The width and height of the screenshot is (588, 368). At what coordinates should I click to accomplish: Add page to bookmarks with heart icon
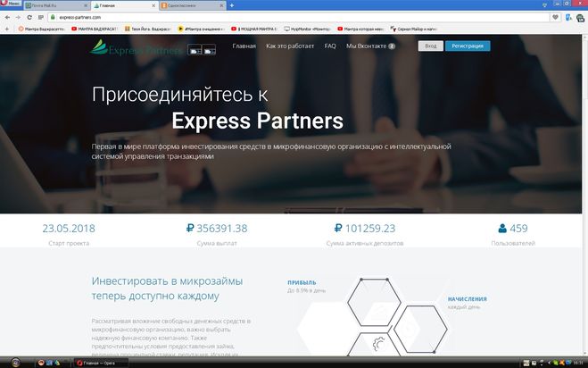(555, 17)
